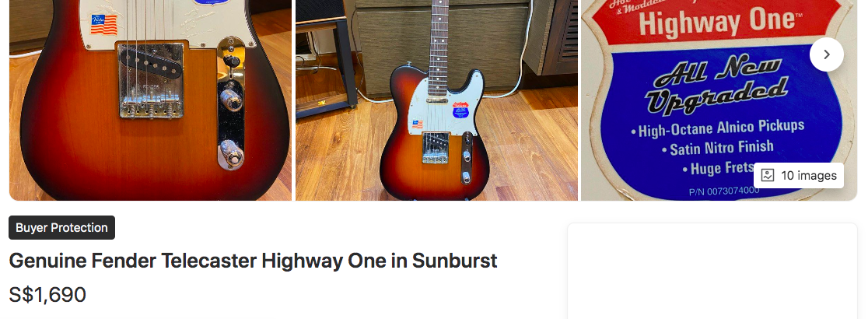This screenshot has width=868, height=319.
Task: Open the Highway One sticker photo
Action: pyautogui.click(x=719, y=100)
